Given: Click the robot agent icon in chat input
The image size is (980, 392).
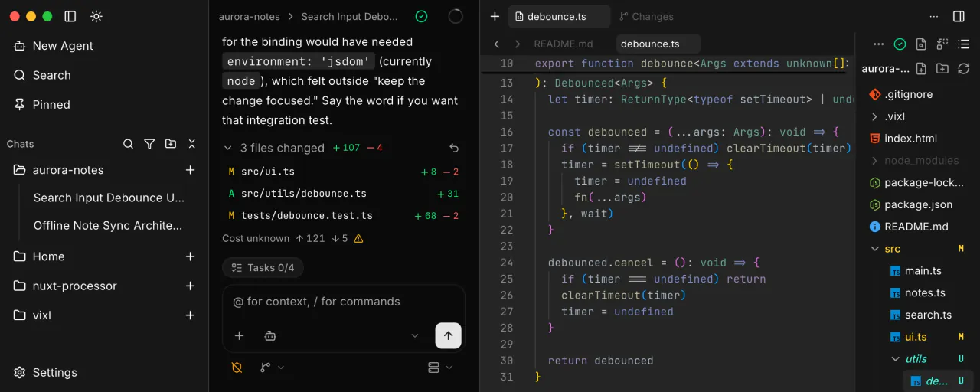Looking at the screenshot, I should pyautogui.click(x=269, y=335).
